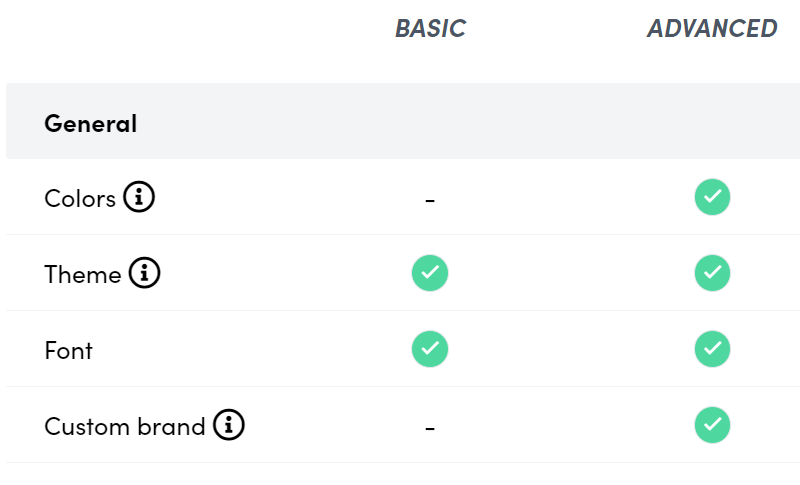Select the Advanced checkmark for Font
This screenshot has width=800, height=485.
(x=712, y=349)
